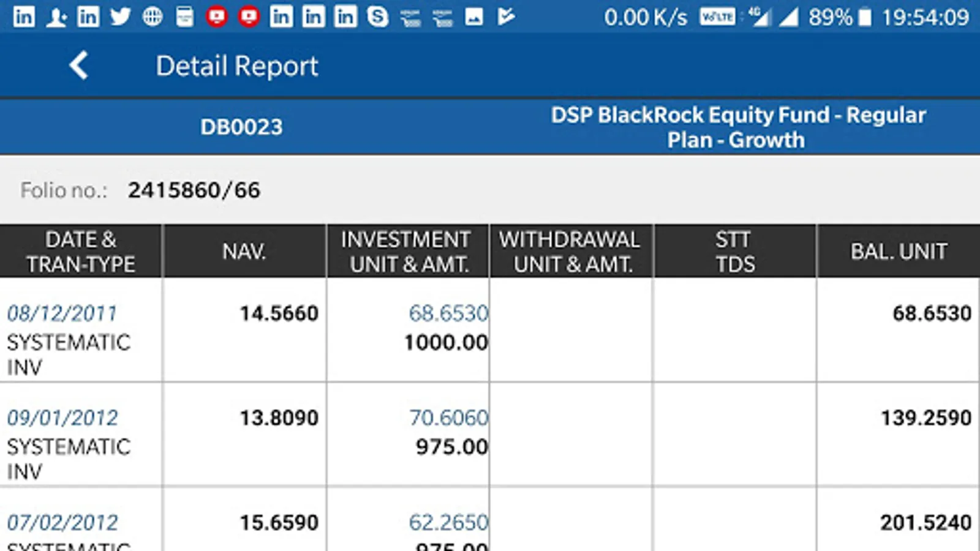Tap the STT TDS column header
The width and height of the screenshot is (980, 551).
tap(734, 252)
